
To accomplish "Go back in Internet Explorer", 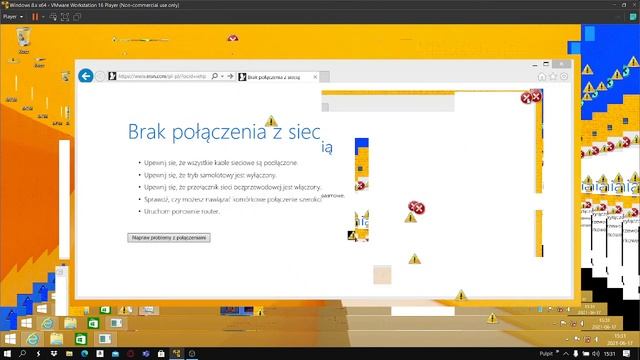I will [x=86, y=76].
